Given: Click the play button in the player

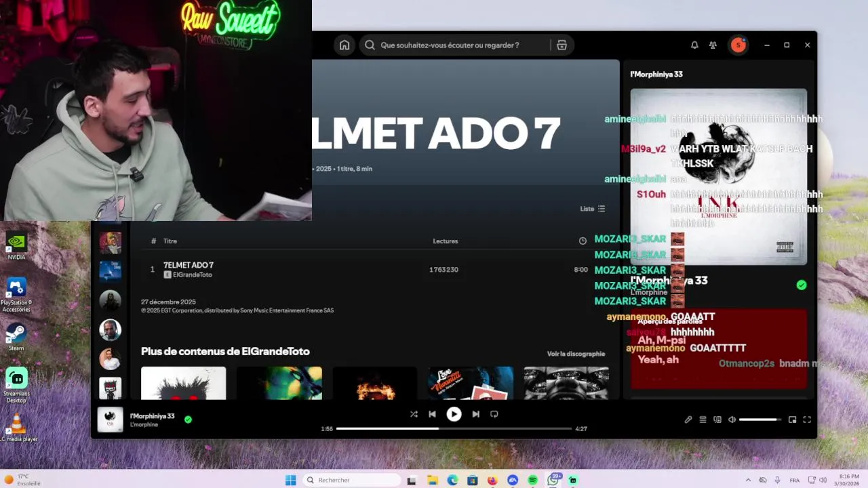Looking at the screenshot, I should [x=454, y=414].
